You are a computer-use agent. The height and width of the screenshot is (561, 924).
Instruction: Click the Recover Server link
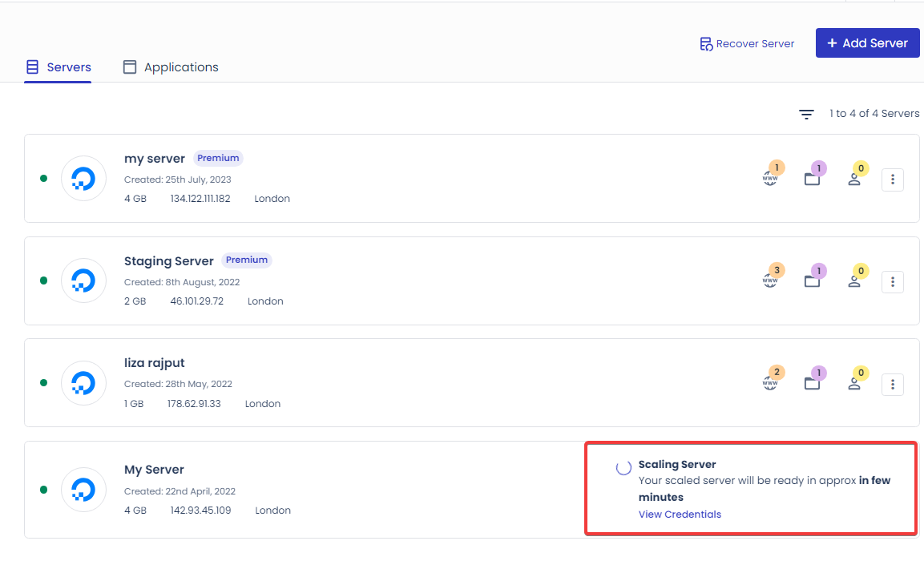click(747, 44)
